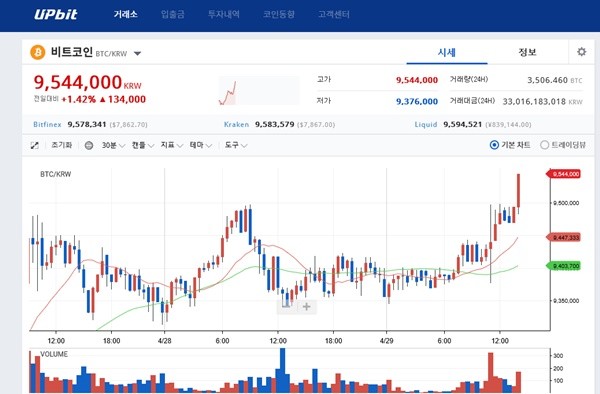Open the 거래소 menu
600x394 pixels.
[126, 15]
